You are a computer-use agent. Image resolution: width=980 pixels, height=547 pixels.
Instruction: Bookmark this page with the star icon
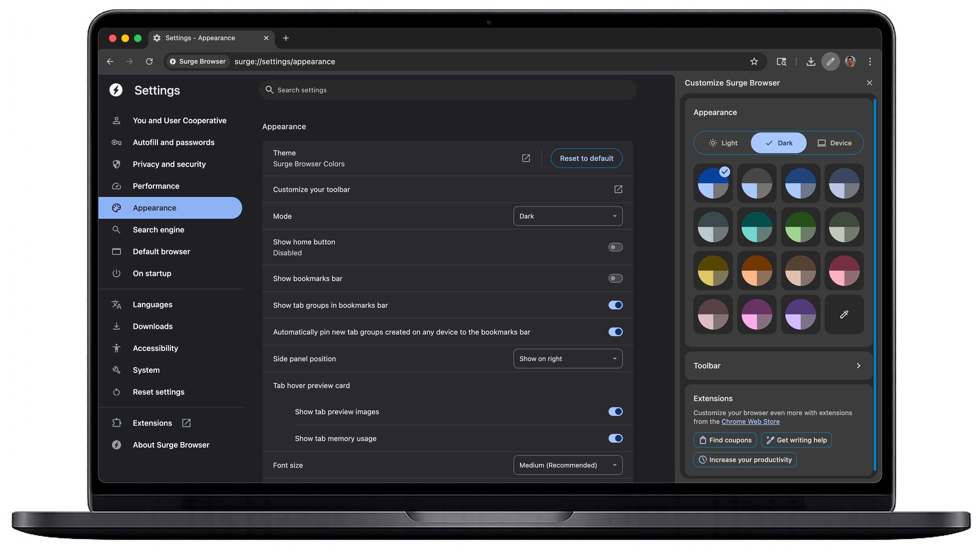pos(754,61)
